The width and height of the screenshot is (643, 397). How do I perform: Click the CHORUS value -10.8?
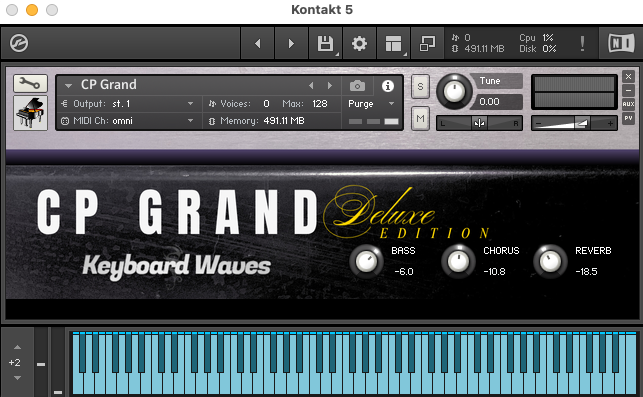[x=494, y=272]
